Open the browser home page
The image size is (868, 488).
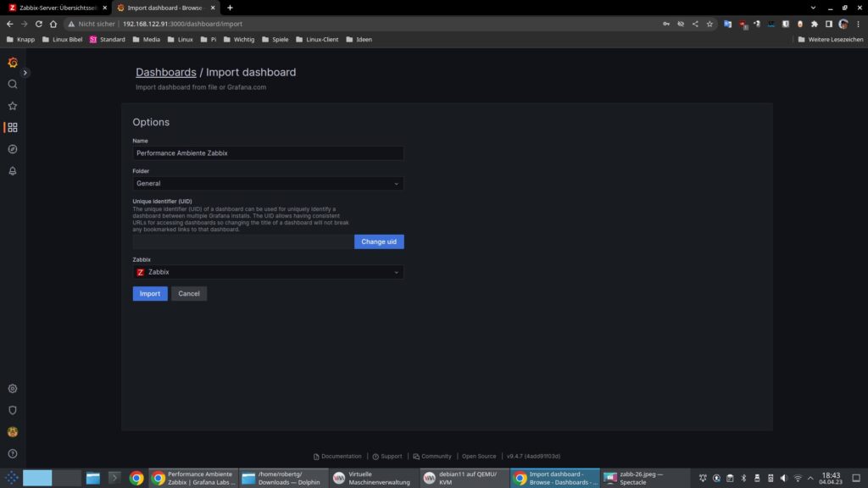pyautogui.click(x=53, y=24)
